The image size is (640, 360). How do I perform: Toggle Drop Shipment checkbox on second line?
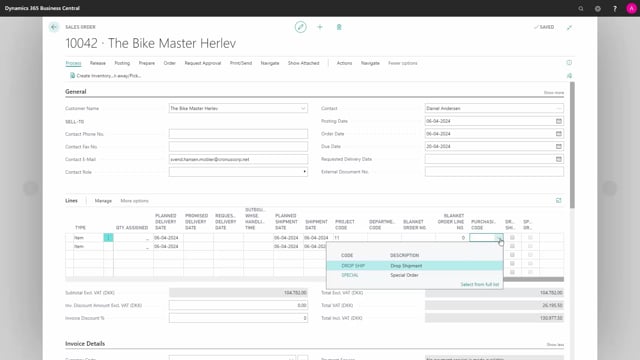(512, 246)
